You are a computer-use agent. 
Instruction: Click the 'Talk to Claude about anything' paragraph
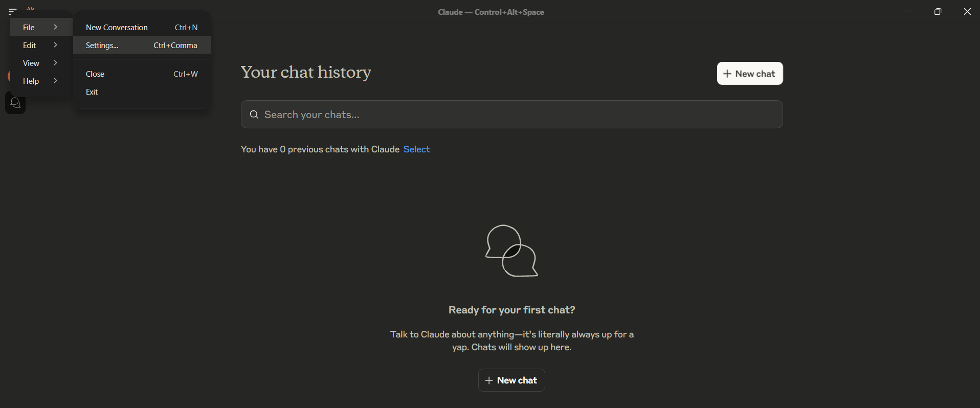511,341
